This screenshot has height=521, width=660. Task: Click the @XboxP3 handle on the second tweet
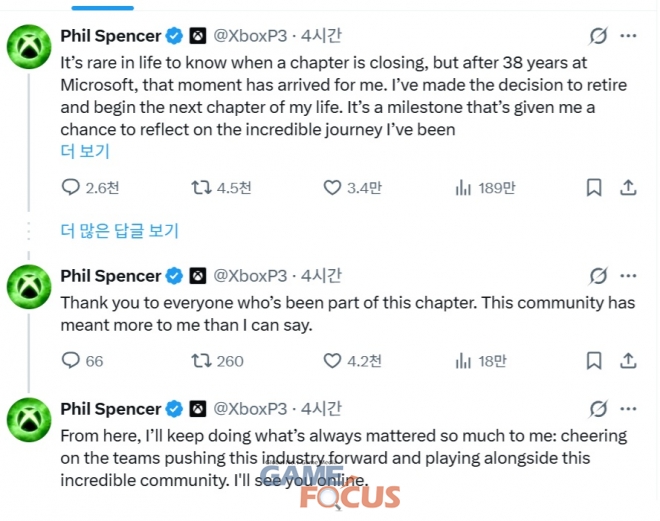coord(251,275)
